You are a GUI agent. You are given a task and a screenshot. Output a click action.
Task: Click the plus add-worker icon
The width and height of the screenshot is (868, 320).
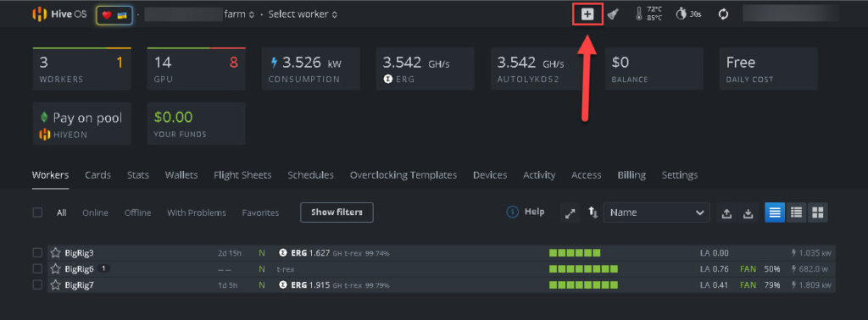click(x=587, y=15)
